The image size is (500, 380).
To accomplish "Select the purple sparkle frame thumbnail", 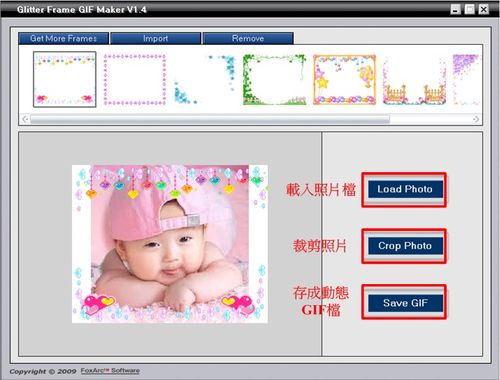I will (467, 80).
